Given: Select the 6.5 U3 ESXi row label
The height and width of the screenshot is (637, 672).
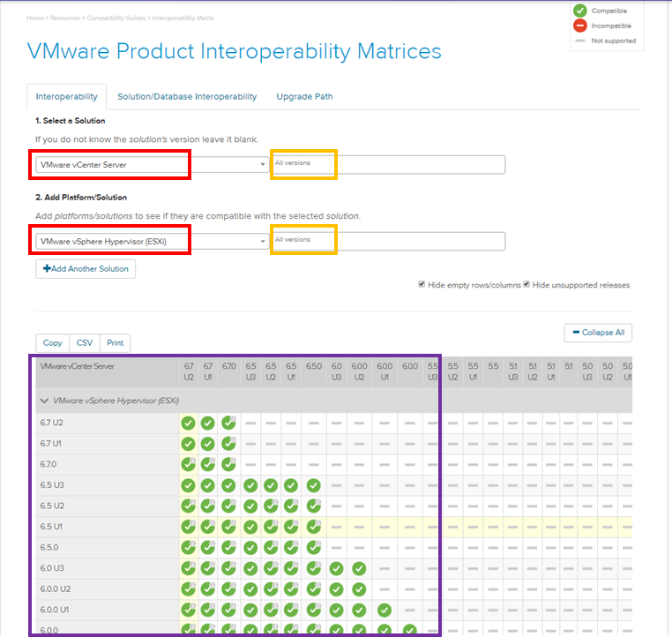Looking at the screenshot, I should click(x=52, y=485).
